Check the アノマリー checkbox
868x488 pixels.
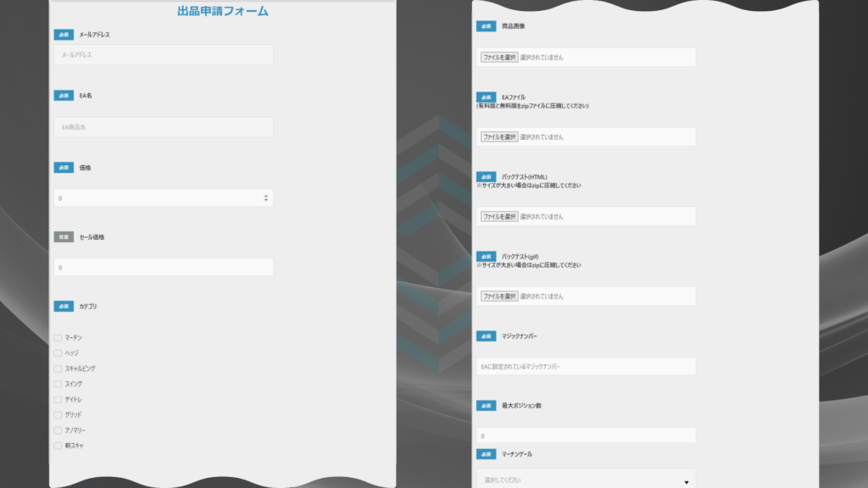pyautogui.click(x=56, y=430)
